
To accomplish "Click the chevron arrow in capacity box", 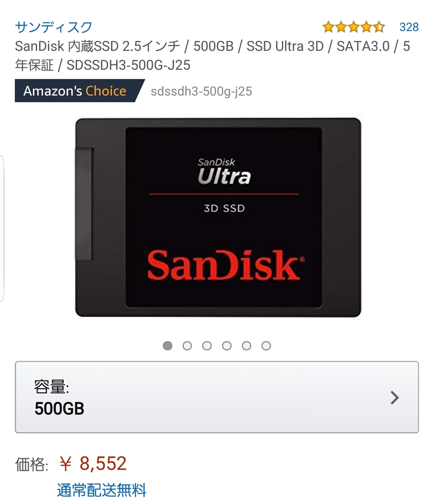I will 395,398.
